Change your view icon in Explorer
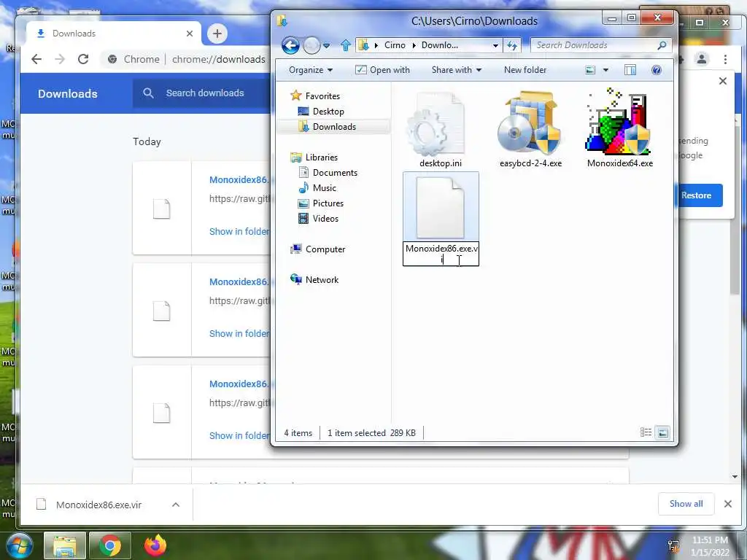Screen dimensions: 747x560 590,70
